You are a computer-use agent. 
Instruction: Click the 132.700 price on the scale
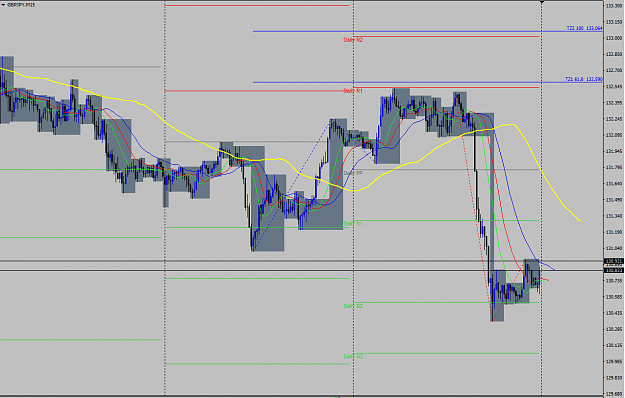614,70
